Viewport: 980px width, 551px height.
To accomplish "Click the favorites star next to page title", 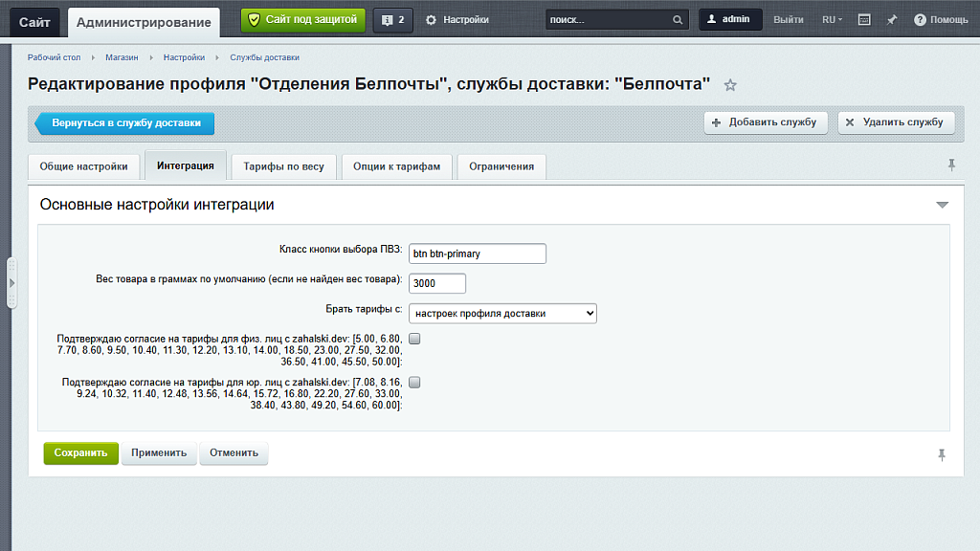I will (x=730, y=85).
